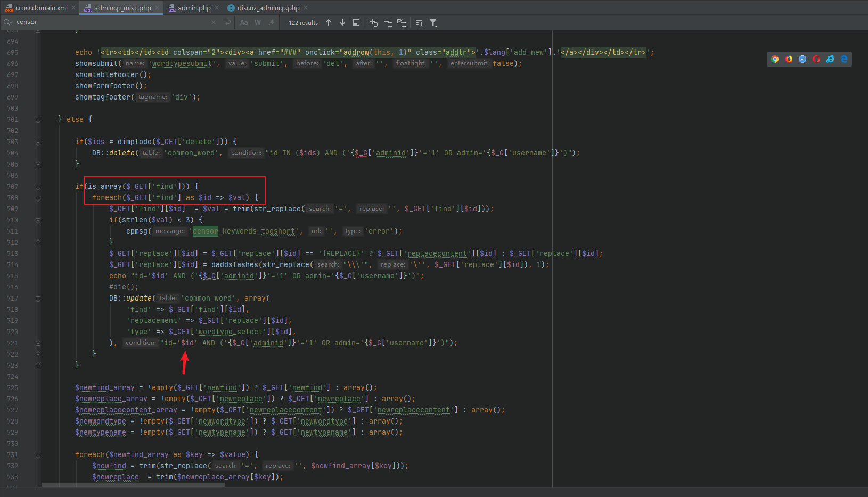This screenshot has height=497, width=868.
Task: Open the search filter funnel popup
Action: click(433, 22)
